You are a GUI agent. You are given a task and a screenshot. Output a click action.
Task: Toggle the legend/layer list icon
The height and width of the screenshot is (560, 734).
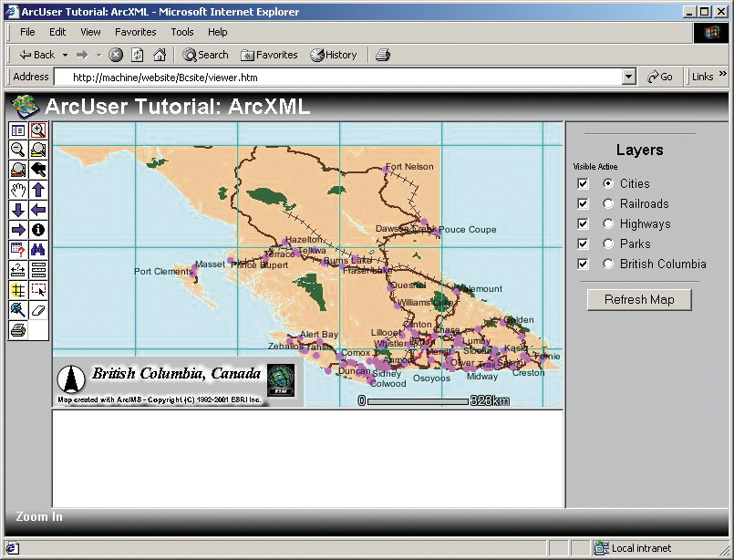point(17,131)
